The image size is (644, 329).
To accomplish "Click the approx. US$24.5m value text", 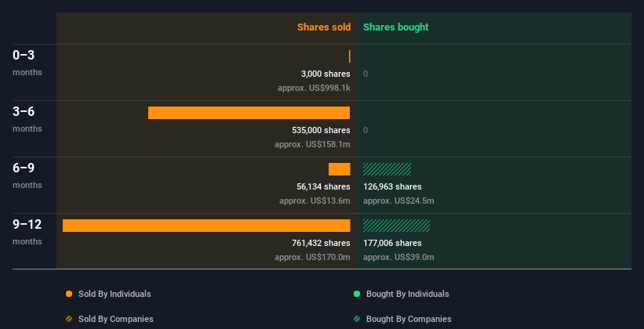I will click(398, 201).
